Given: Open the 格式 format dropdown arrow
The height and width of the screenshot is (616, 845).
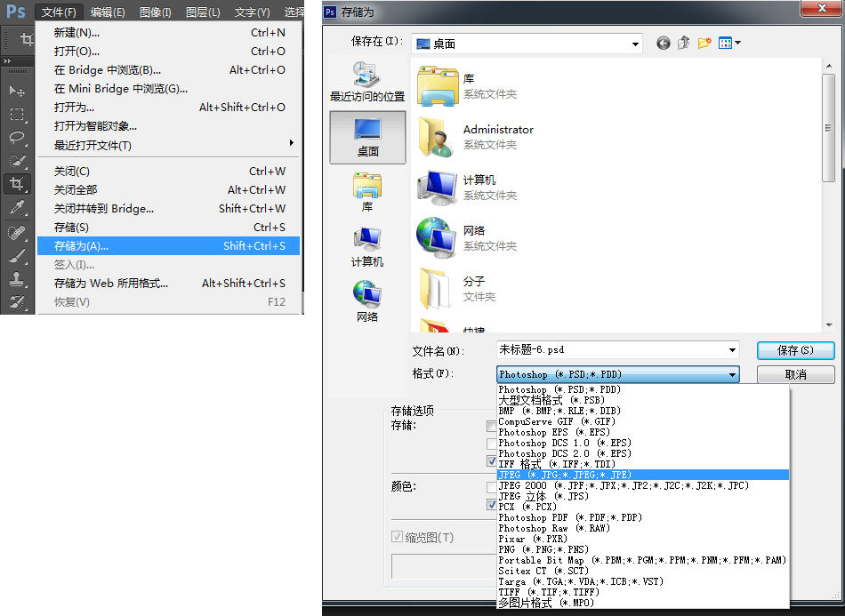Looking at the screenshot, I should (x=731, y=375).
